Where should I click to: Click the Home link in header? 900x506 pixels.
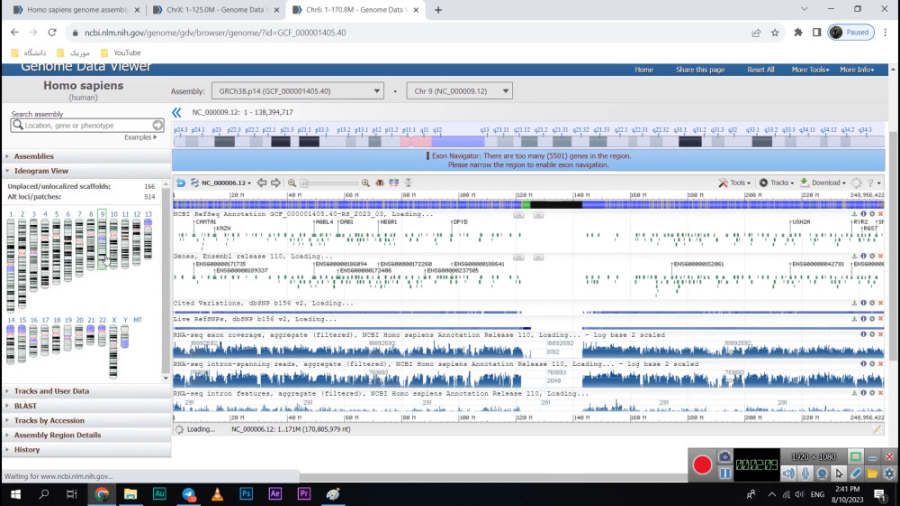(x=643, y=69)
